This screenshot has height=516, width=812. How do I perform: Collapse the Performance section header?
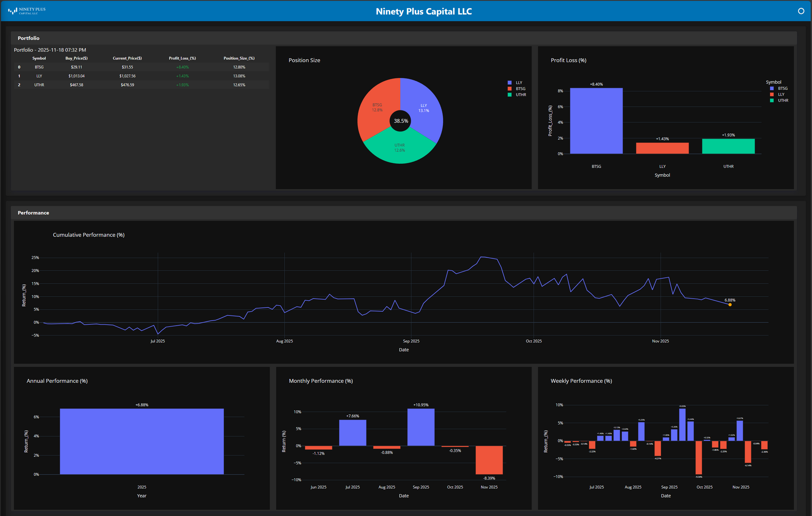click(x=33, y=213)
